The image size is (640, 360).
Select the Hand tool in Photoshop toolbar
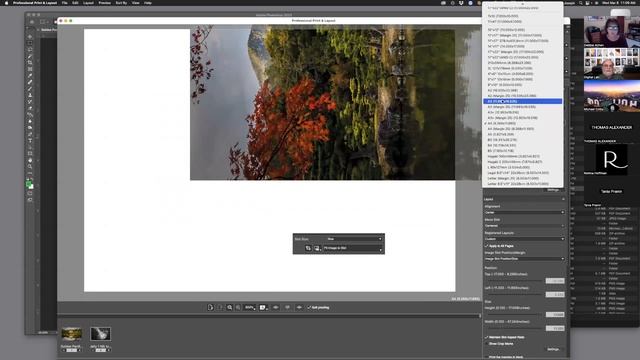(30, 160)
